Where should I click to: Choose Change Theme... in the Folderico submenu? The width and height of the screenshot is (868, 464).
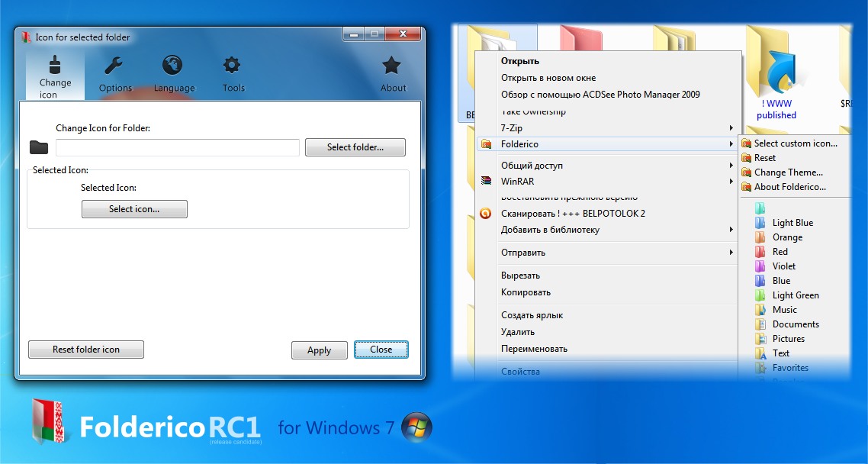point(796,172)
